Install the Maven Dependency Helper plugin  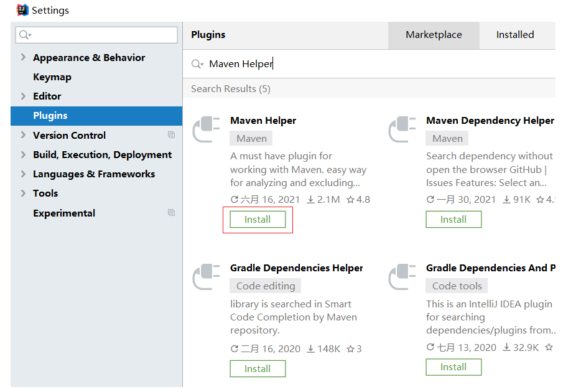click(x=453, y=220)
